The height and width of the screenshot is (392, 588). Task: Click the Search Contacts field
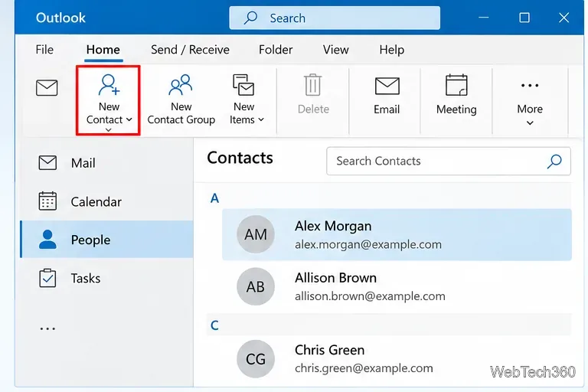[449, 161]
